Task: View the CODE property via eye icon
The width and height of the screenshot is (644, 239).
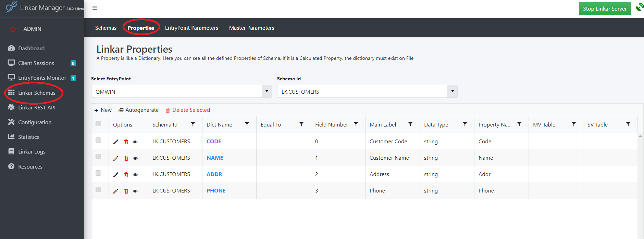Action: coord(135,142)
